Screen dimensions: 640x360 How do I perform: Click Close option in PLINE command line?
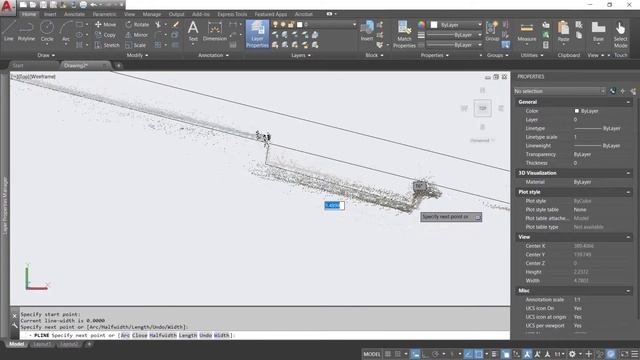pos(139,335)
